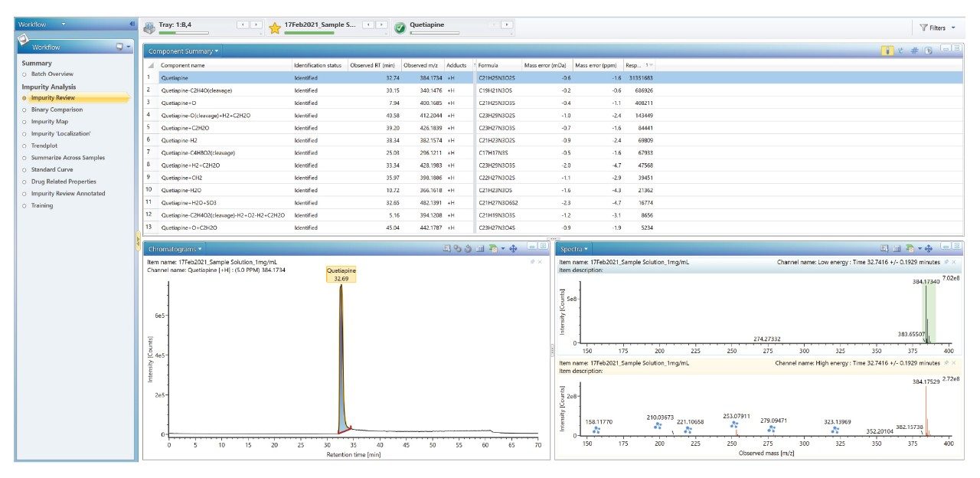Click first toolbar icon in Spectra panel
This screenshot has width=980, height=478.
(x=884, y=249)
